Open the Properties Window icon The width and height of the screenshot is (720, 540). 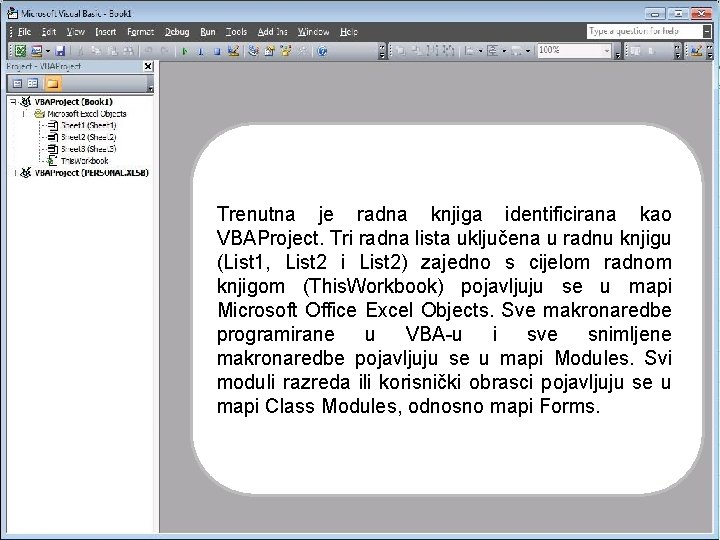click(270, 51)
